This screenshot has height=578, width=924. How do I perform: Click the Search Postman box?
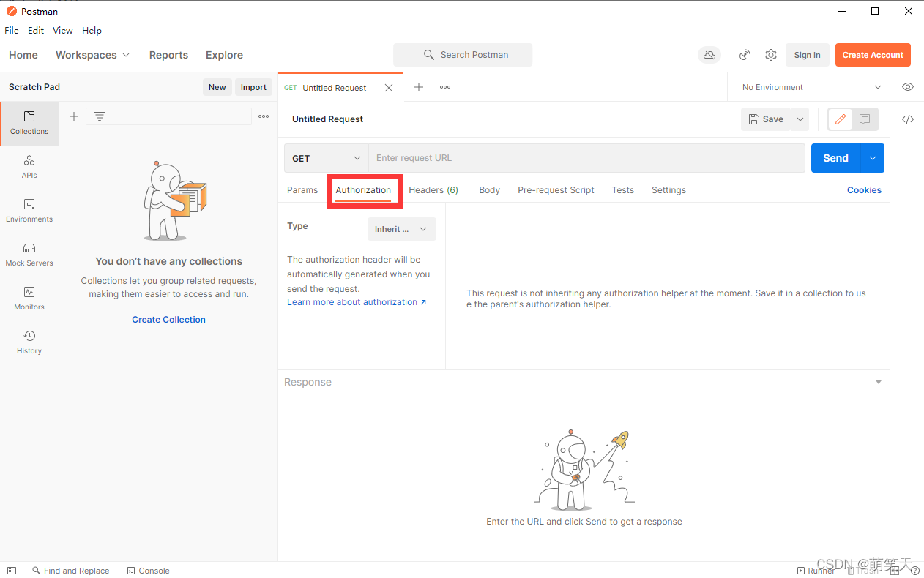463,55
